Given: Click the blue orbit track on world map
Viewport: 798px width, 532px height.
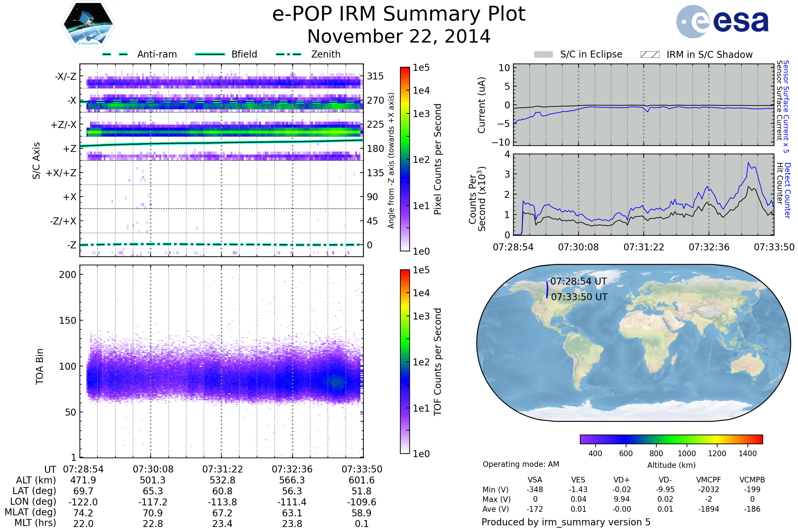Looking at the screenshot, I should [547, 290].
